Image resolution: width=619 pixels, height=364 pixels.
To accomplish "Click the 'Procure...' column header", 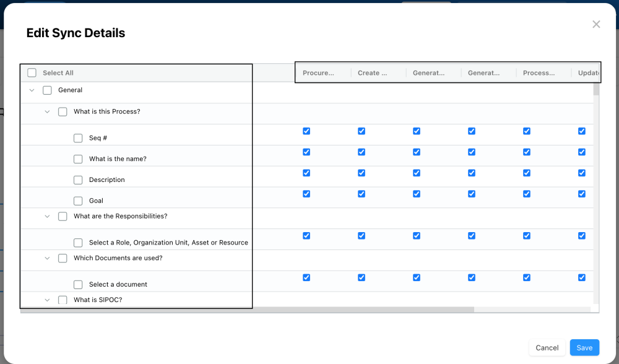I will 318,73.
